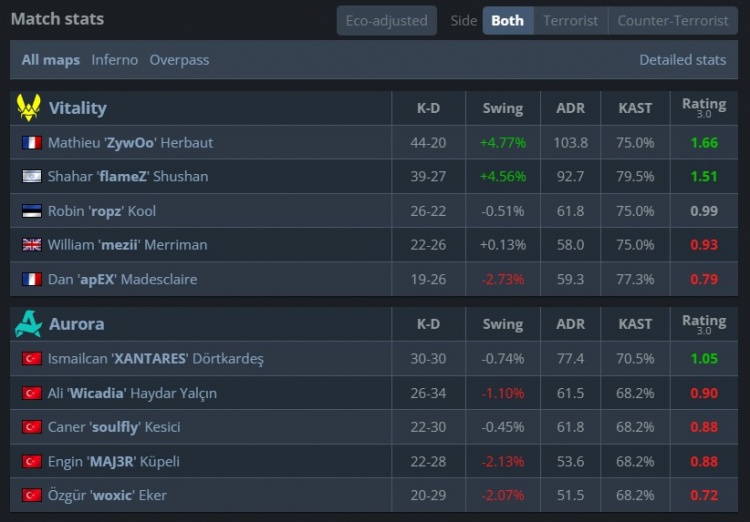Switch side filter to Terrorist

tap(570, 20)
